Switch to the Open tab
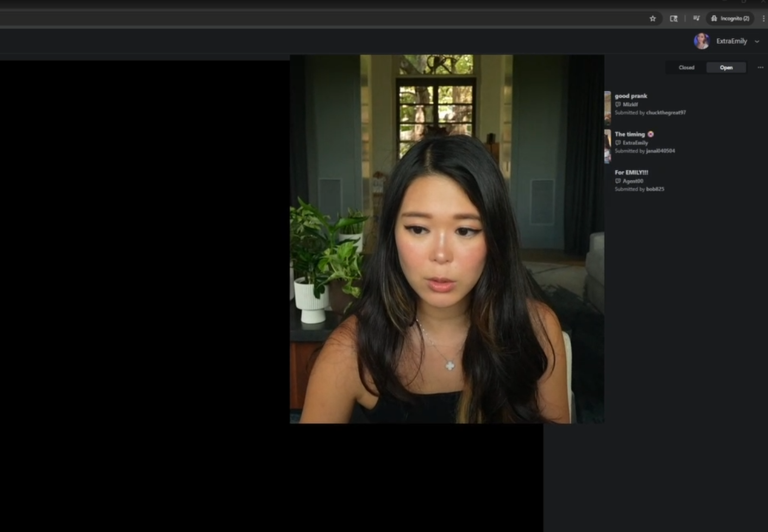Image resolution: width=768 pixels, height=532 pixels. point(726,67)
